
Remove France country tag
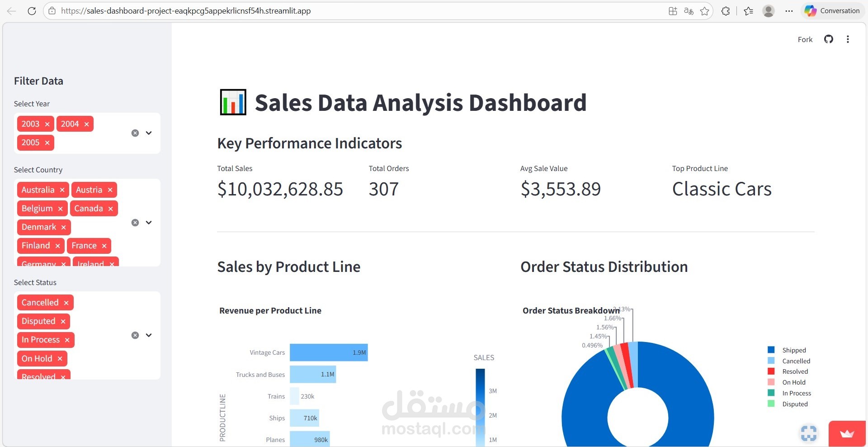coord(104,246)
